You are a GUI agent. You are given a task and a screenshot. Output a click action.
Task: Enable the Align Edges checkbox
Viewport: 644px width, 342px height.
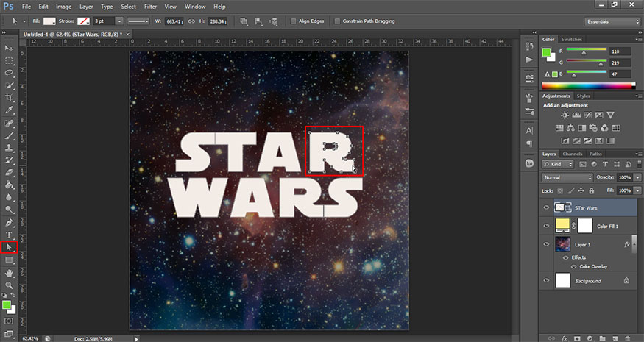[x=293, y=21]
